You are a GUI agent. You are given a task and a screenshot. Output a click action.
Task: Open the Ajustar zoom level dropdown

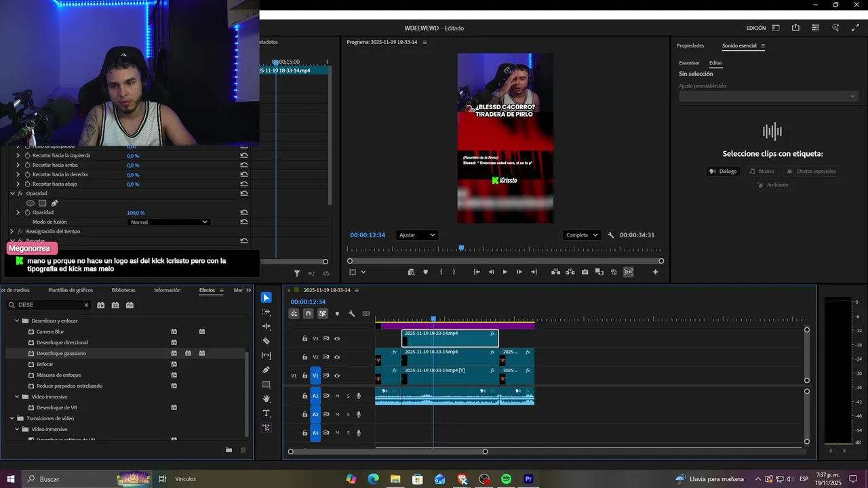(417, 235)
